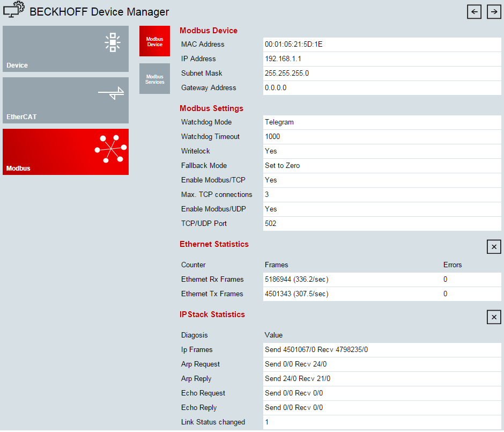Click the TCP/UDP Port value 502
The height and width of the screenshot is (432, 504).
(x=270, y=224)
